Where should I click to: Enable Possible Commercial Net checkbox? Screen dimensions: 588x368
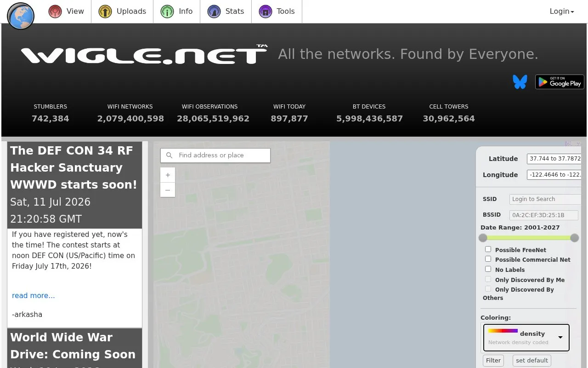[x=488, y=259]
